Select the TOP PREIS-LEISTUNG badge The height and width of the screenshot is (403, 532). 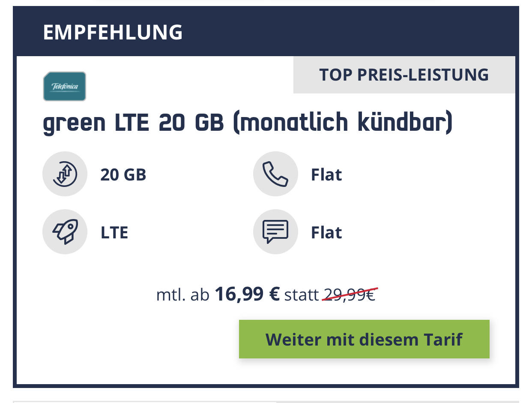[404, 75]
